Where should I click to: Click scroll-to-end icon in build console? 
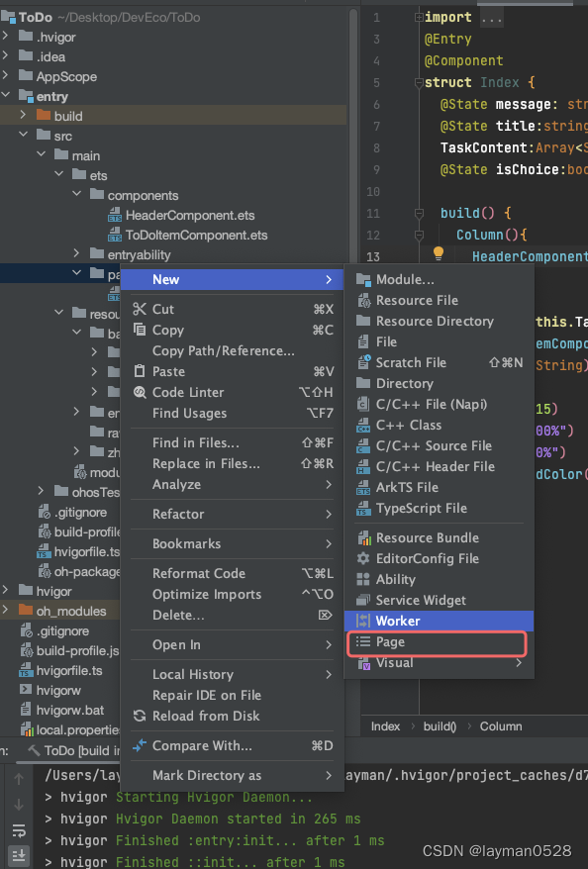click(18, 855)
